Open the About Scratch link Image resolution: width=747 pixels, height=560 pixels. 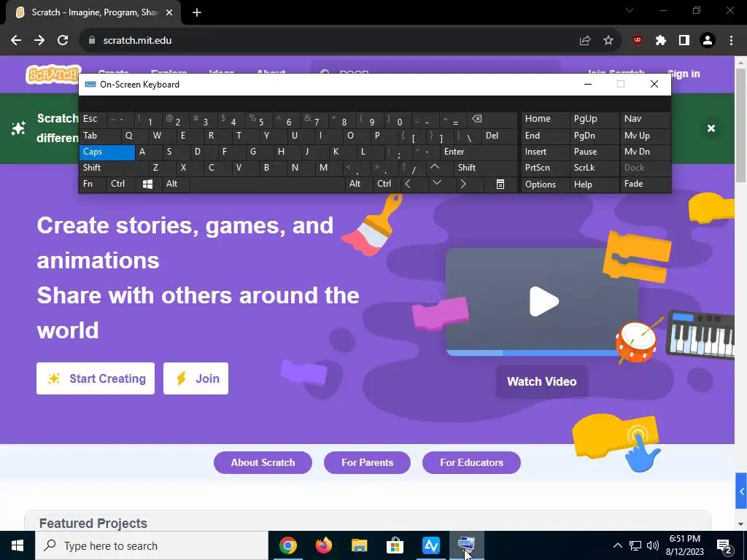click(263, 463)
